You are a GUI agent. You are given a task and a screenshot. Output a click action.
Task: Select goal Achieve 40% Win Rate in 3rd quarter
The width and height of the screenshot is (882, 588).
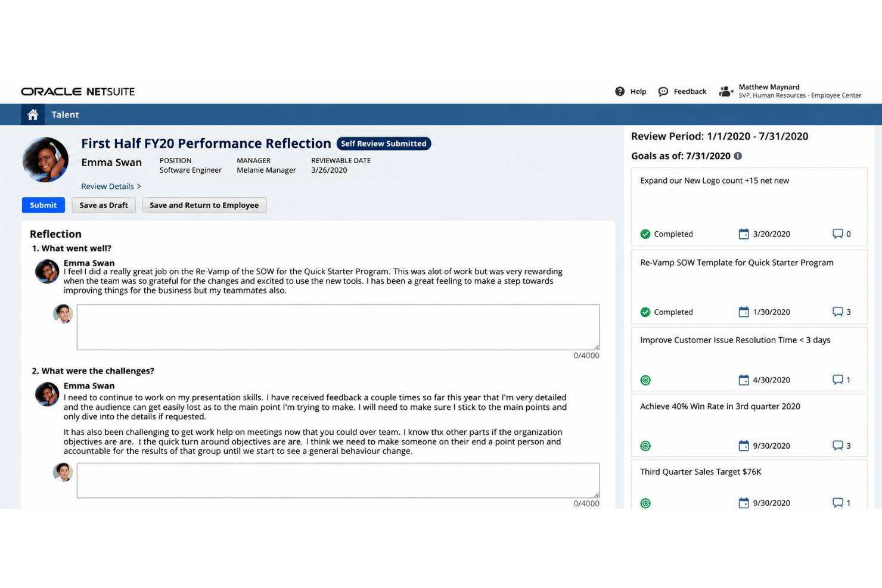tap(720, 406)
